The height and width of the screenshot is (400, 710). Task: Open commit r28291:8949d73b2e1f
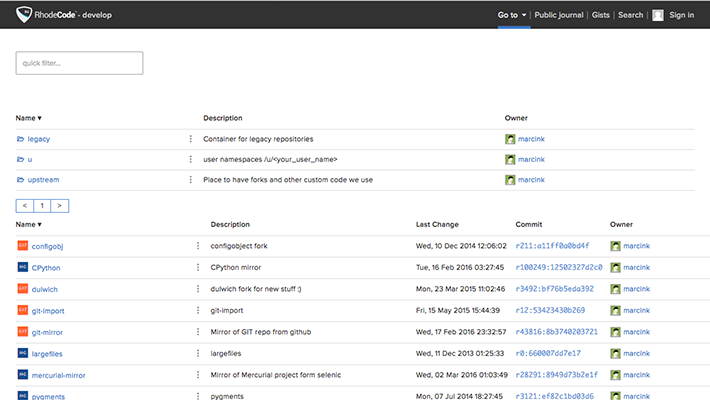(556, 375)
